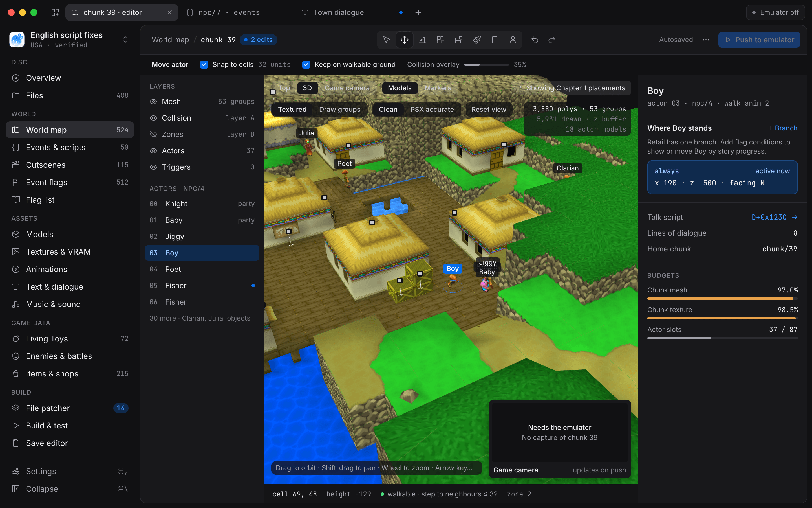Screen dimensions: 812x508
Task: Select the person actor tool
Action: [513, 40]
